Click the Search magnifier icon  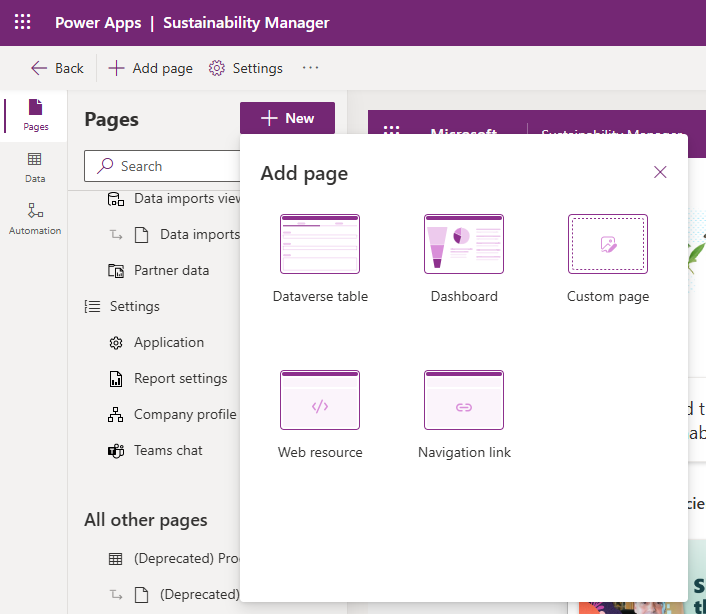tap(105, 166)
